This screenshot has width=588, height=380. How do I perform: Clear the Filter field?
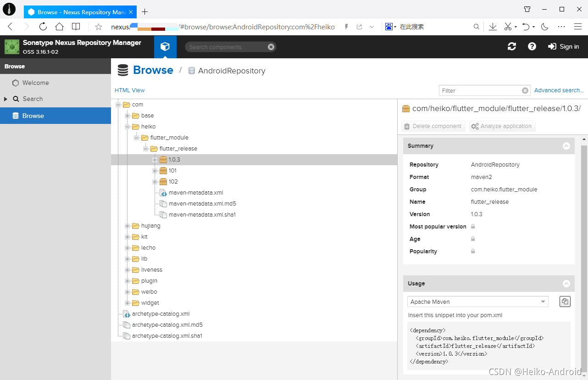(x=525, y=90)
